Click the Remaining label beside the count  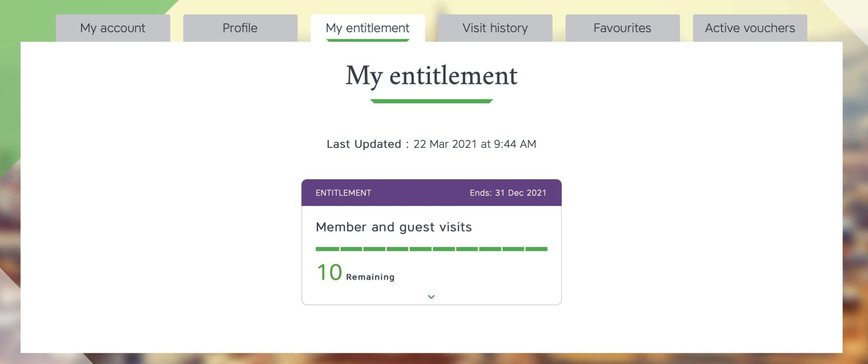pyautogui.click(x=370, y=277)
